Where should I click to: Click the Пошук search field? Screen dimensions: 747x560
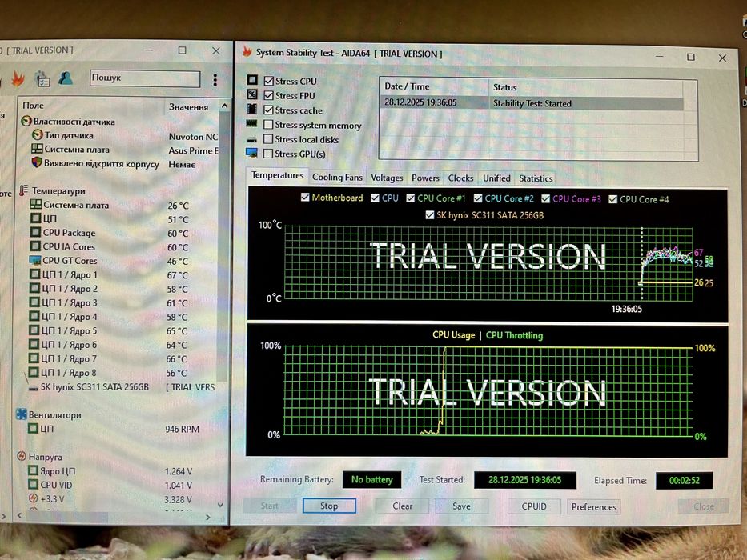(x=145, y=78)
